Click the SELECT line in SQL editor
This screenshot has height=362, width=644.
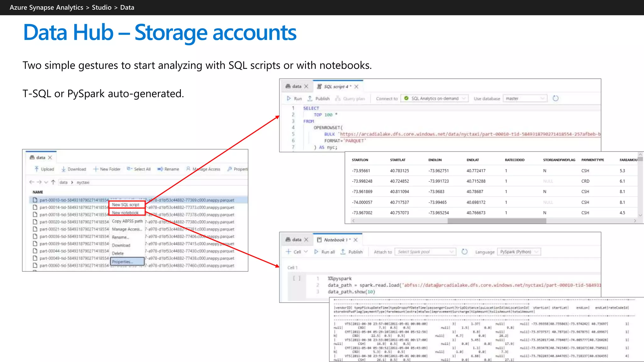pyautogui.click(x=311, y=108)
